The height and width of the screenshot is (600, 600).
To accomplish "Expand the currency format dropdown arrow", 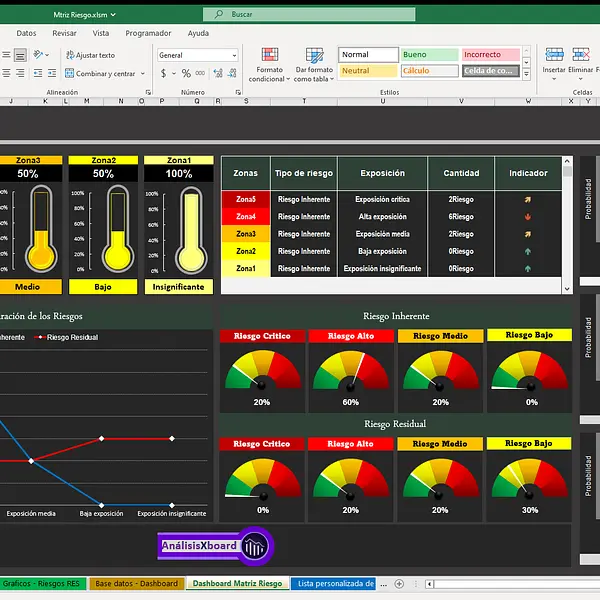I will [174, 73].
